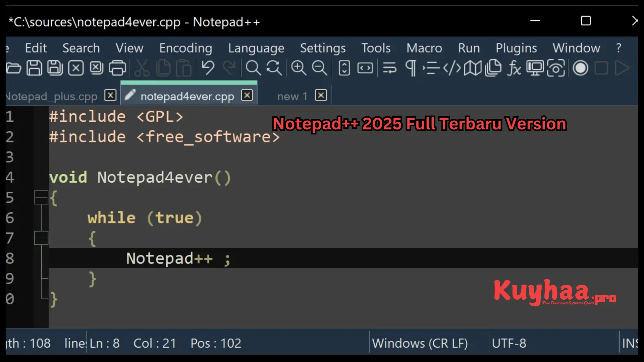Open the ? help menu
Viewport: 644px width, 362px height.
click(x=619, y=48)
